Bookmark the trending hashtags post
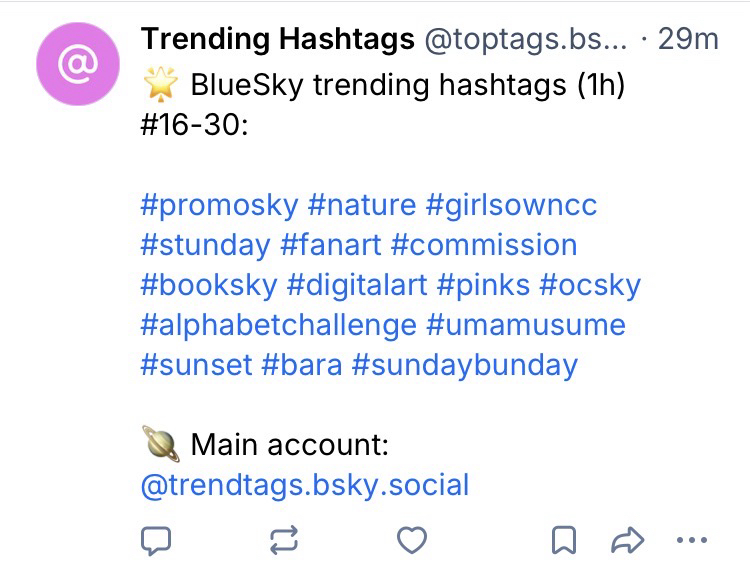Screen dimensions: 750x563 point(564,541)
